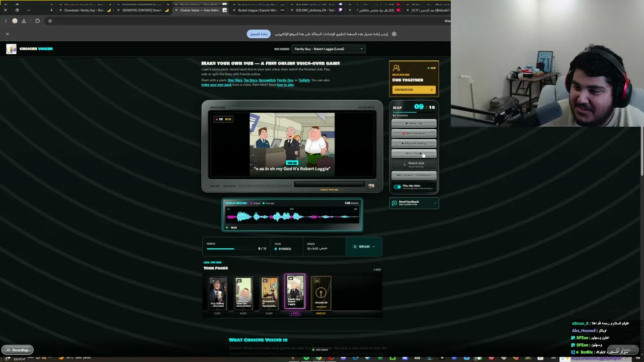Open the infobar settings gear icon
Image resolution: width=644 pixels, height=362 pixels.
tap(394, 34)
